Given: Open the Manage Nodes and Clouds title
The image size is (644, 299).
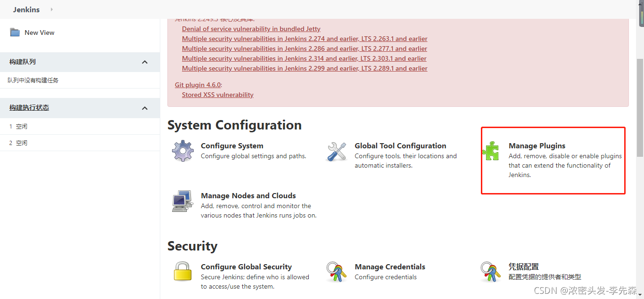Looking at the screenshot, I should (248, 196).
